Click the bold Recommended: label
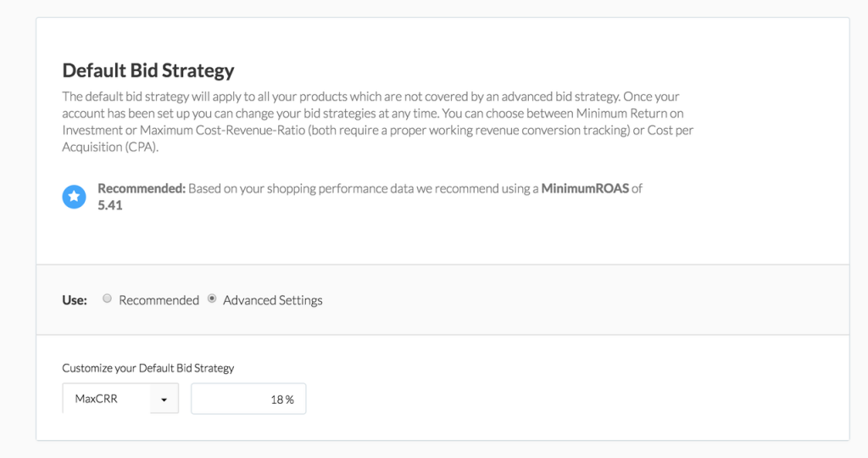868x458 pixels. click(x=142, y=188)
